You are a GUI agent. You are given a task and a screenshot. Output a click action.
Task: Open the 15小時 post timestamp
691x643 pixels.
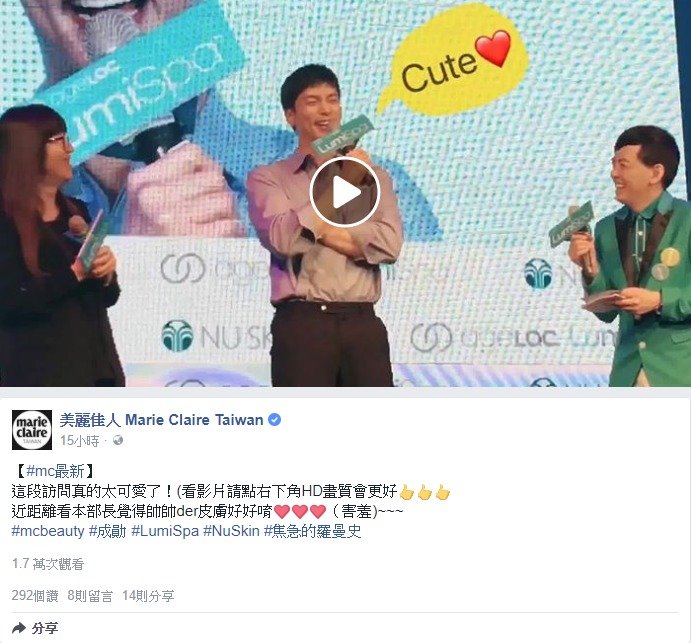point(80,441)
